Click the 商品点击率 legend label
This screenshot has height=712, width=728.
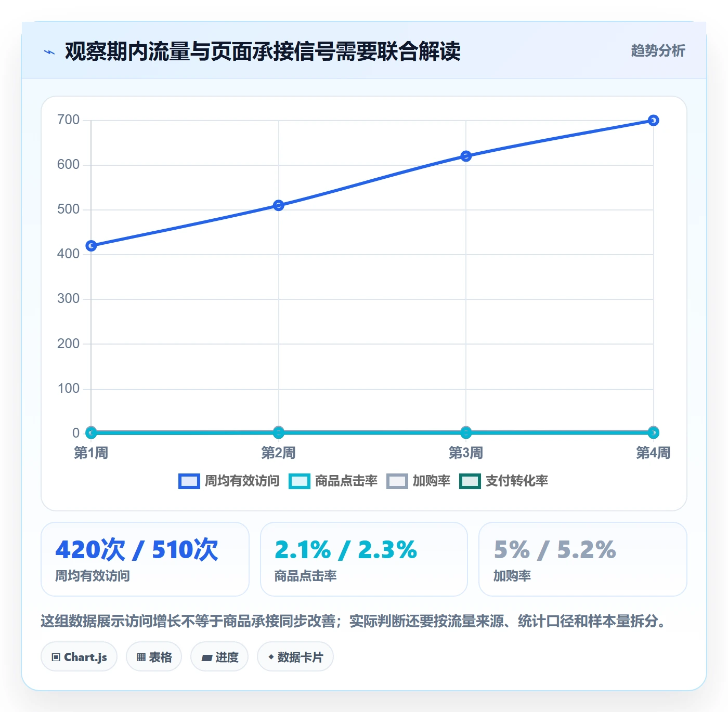(346, 481)
